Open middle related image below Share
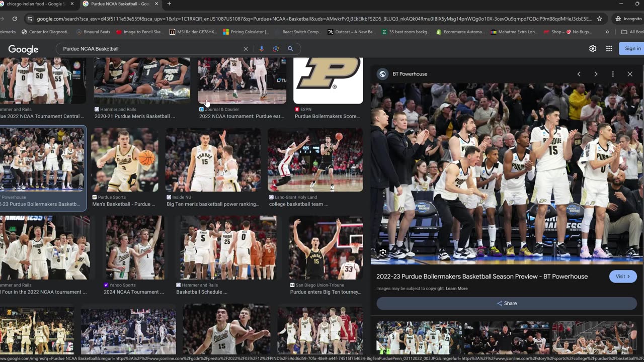This screenshot has height=362, width=644. tap(506, 338)
